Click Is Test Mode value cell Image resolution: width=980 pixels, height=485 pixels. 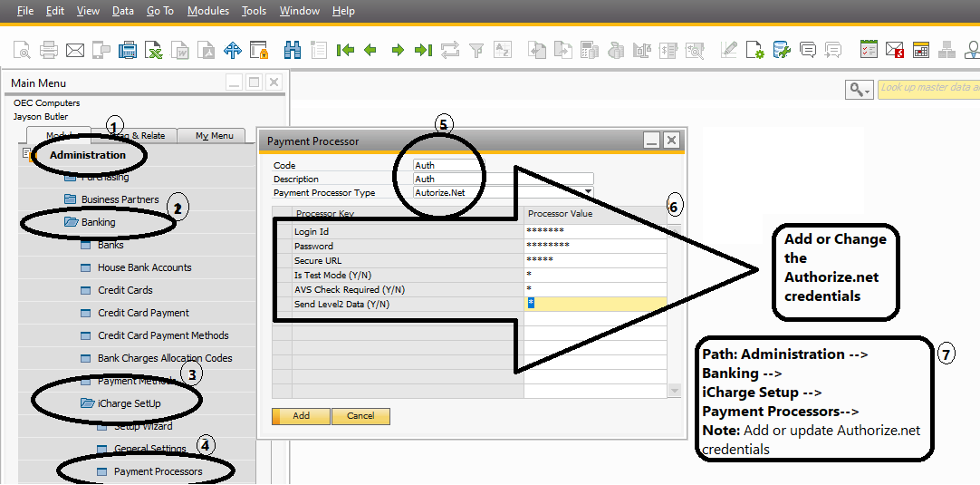tap(595, 274)
